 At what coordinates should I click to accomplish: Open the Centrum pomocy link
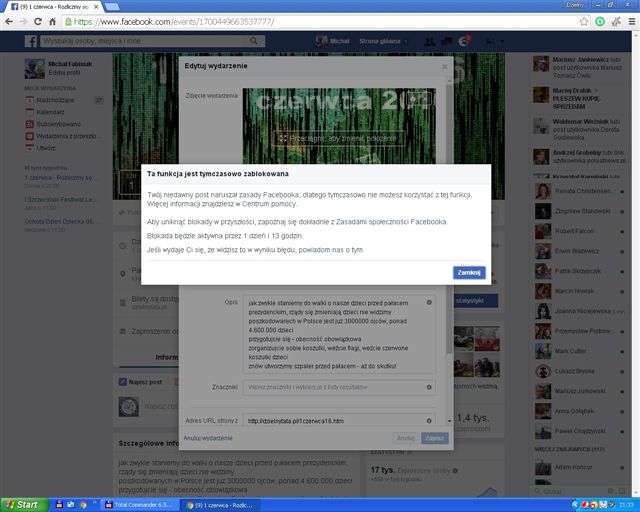269,204
